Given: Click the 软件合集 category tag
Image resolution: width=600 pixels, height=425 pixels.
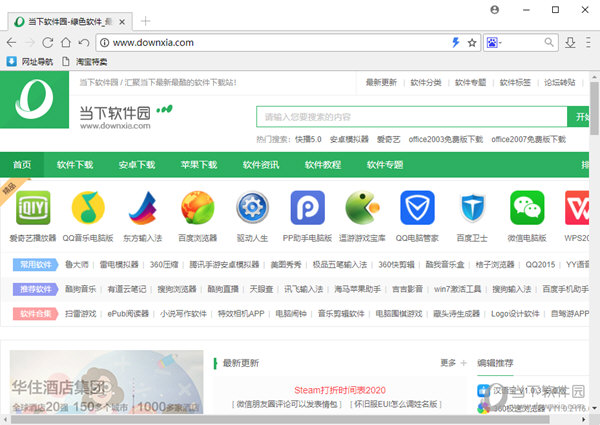Looking at the screenshot, I should (x=35, y=314).
